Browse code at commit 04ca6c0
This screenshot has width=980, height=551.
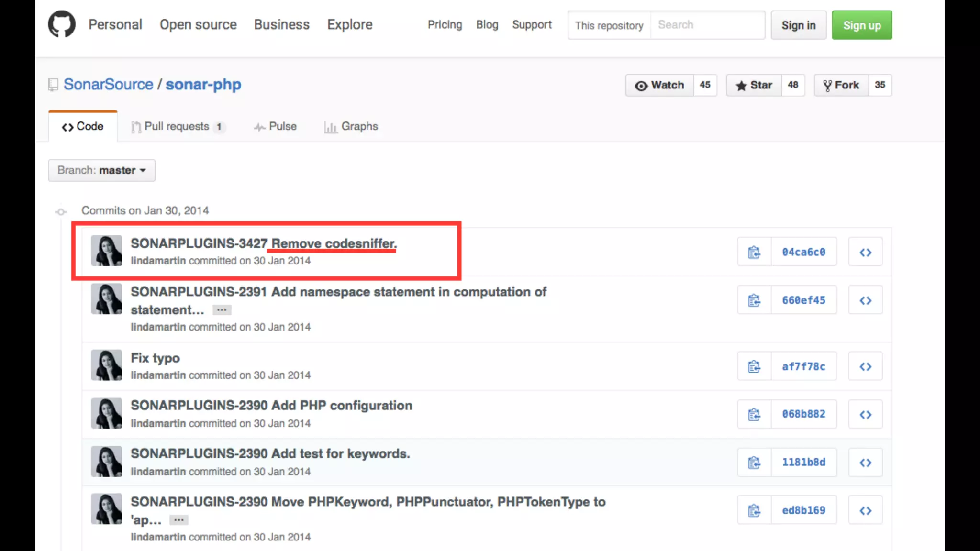[865, 252]
